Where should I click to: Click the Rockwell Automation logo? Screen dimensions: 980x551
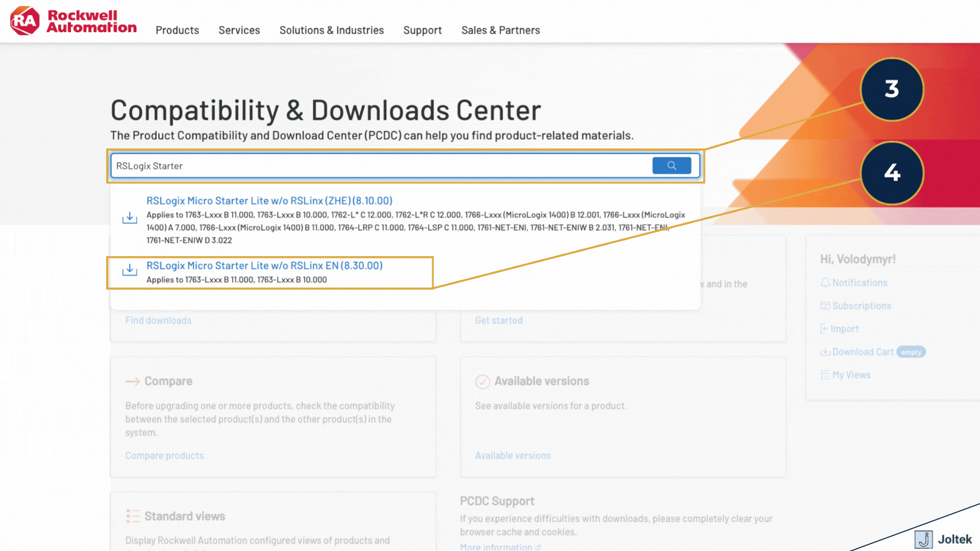(x=73, y=21)
